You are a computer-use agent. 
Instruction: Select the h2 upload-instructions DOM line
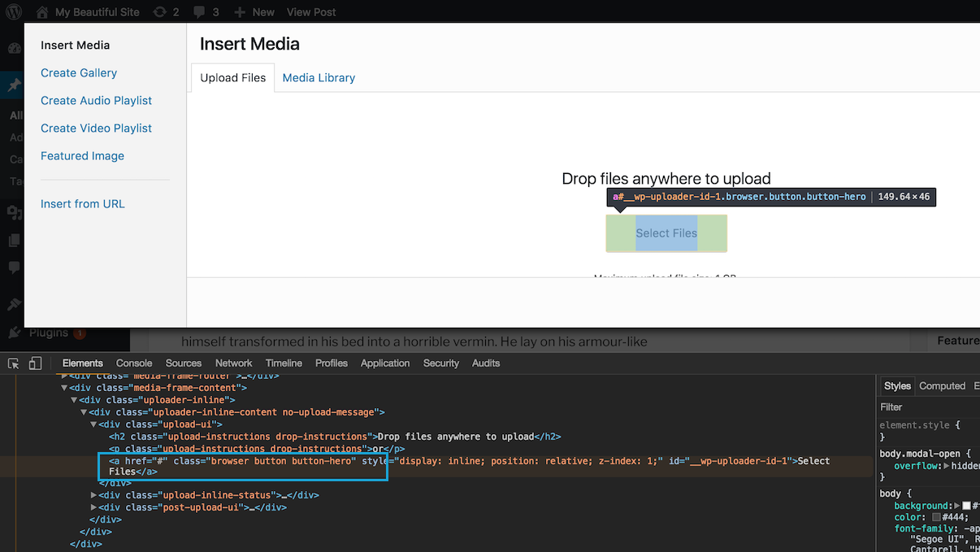point(335,437)
